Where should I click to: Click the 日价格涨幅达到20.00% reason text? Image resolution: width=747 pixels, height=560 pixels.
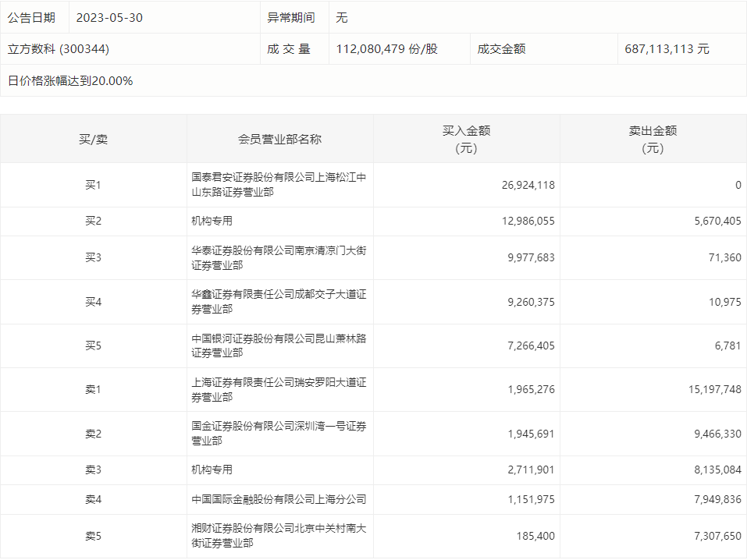(x=70, y=80)
